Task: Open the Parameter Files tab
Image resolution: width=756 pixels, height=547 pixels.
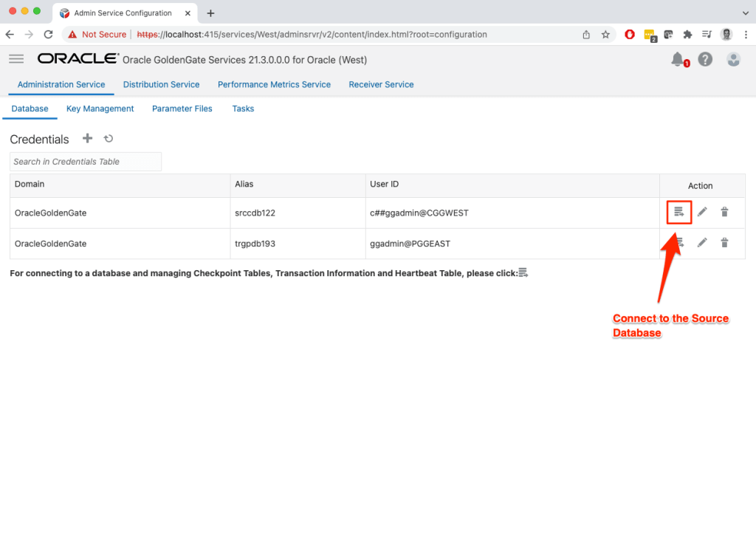Action: [182, 109]
